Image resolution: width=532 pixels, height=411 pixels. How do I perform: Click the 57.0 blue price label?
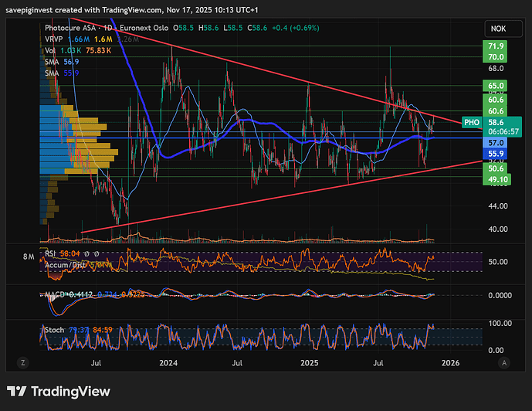496,143
